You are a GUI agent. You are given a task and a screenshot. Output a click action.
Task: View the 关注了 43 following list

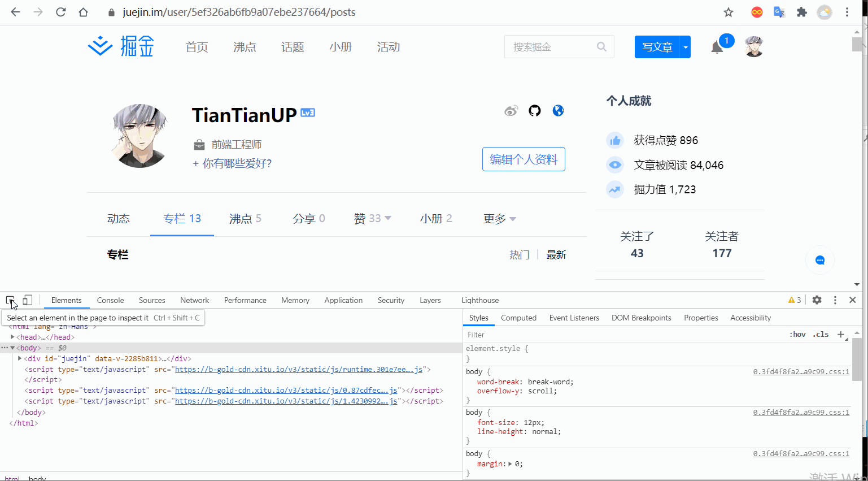coord(637,245)
